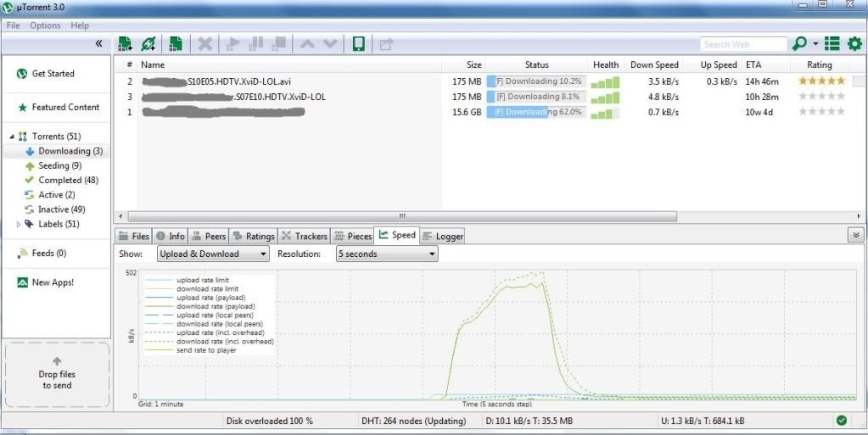Open New Apps! in sidebar

point(45,282)
